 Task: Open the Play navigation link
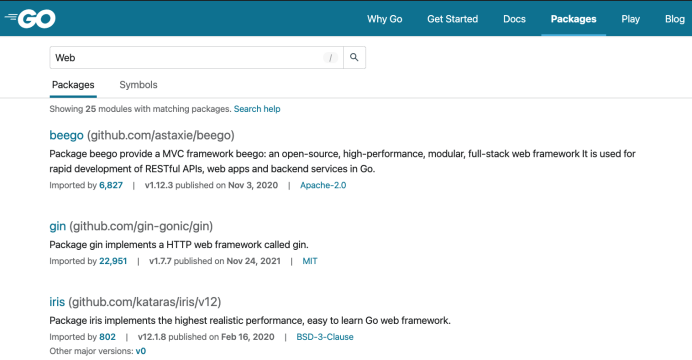630,19
